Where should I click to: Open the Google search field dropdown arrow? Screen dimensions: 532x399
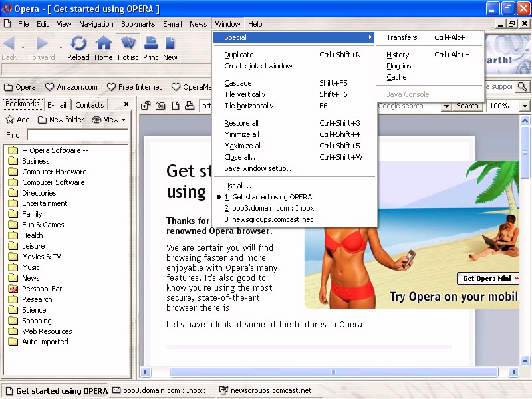[446, 106]
